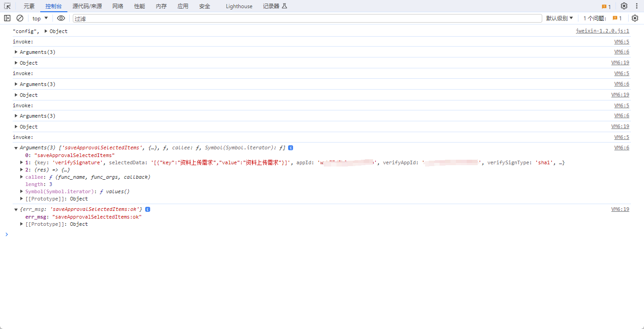Open live expression via the eye icon
Viewport: 644px width, 329px height.
[61, 18]
